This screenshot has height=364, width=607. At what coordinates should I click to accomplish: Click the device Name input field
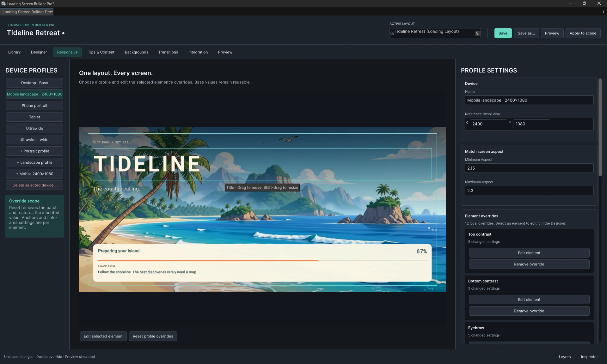pyautogui.click(x=529, y=100)
